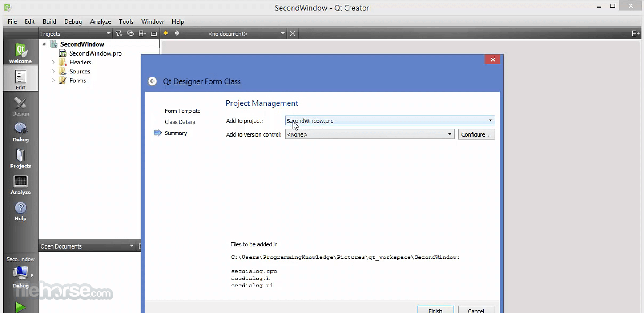
Task: Open the Help menu
Action: point(178,21)
